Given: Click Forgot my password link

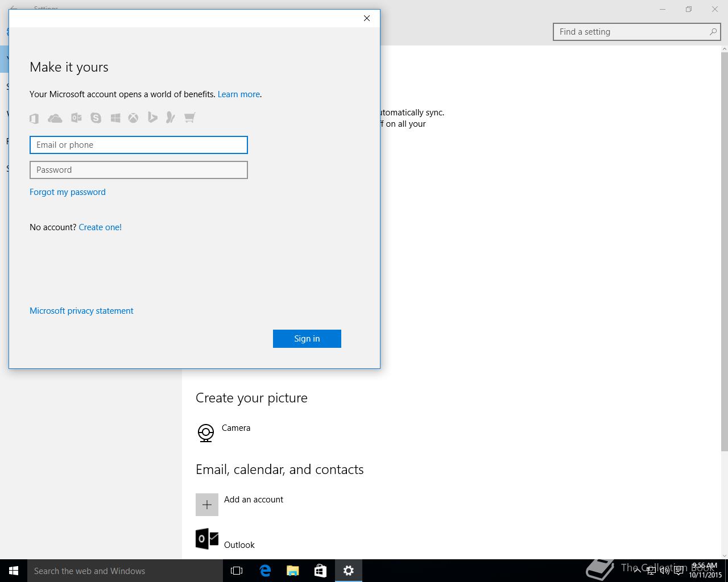Looking at the screenshot, I should 68,192.
